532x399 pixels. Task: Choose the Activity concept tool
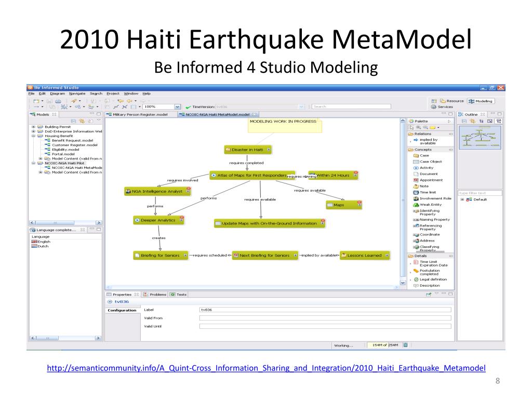pyautogui.click(x=423, y=168)
